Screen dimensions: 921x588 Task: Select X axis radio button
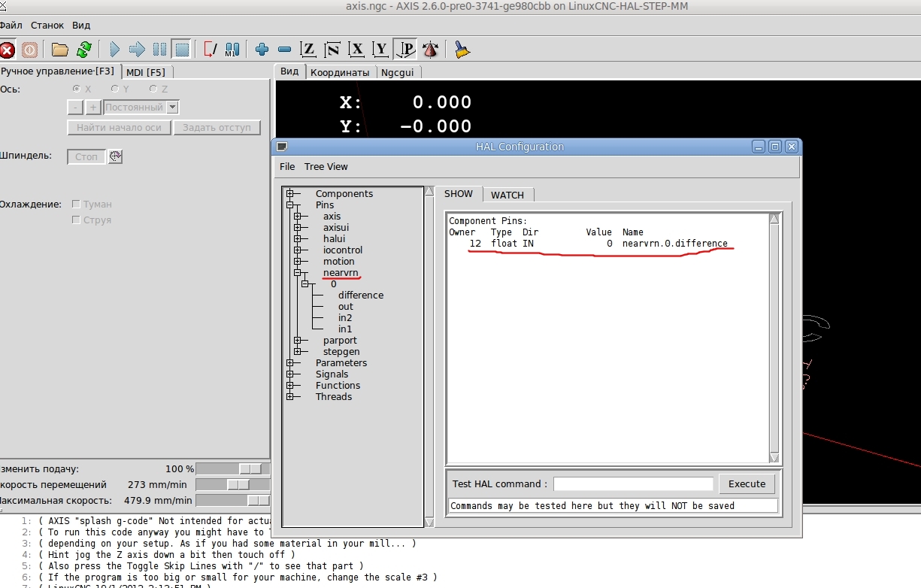pos(76,89)
